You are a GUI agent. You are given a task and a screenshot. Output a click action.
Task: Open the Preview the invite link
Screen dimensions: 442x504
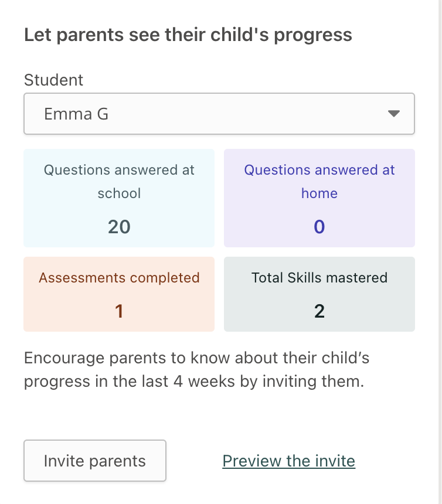pos(288,461)
